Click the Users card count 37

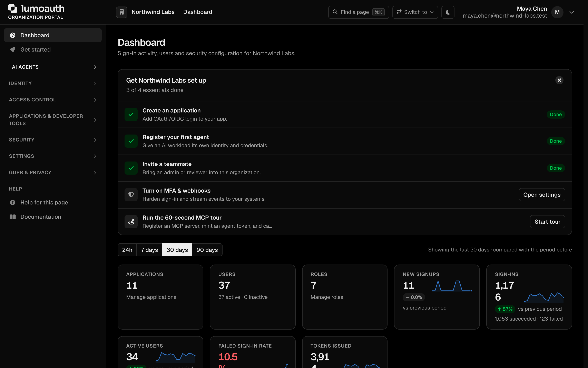click(224, 285)
